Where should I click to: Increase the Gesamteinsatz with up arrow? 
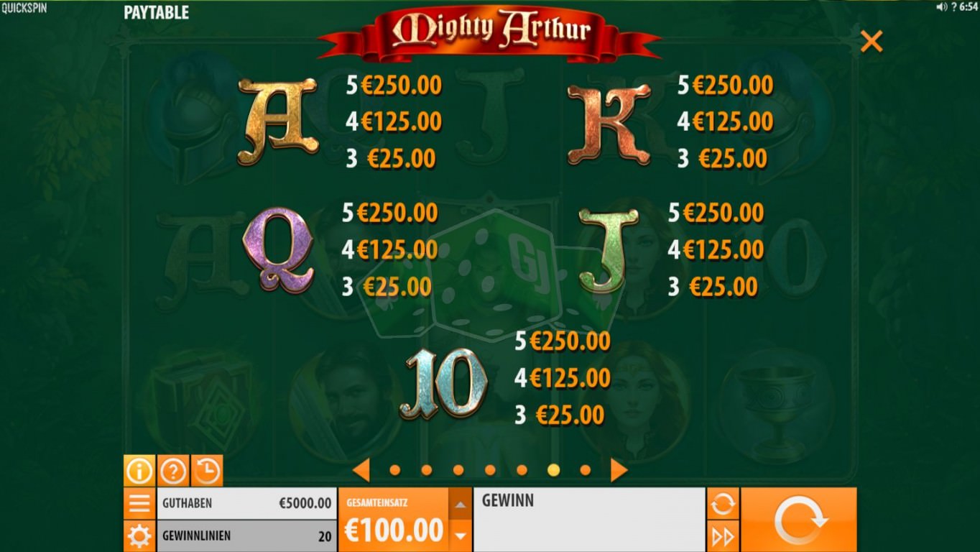(460, 505)
